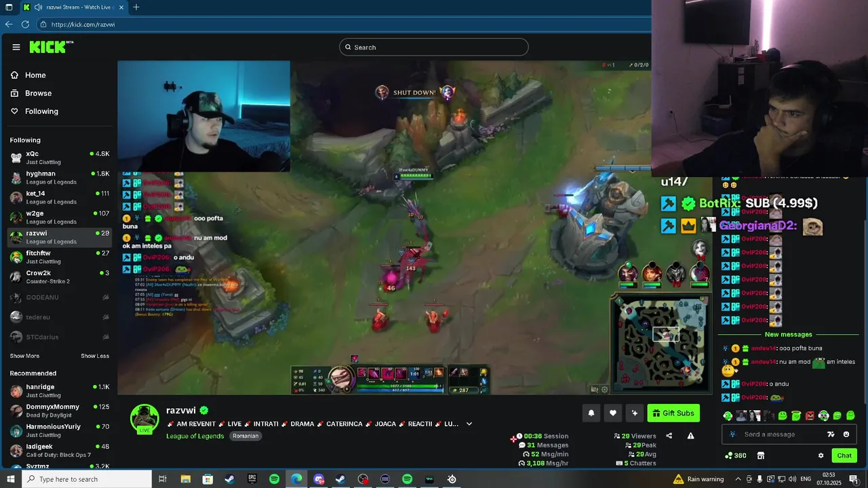The height and width of the screenshot is (488, 868).
Task: Open Microsoft Store from taskbar
Action: click(x=208, y=479)
